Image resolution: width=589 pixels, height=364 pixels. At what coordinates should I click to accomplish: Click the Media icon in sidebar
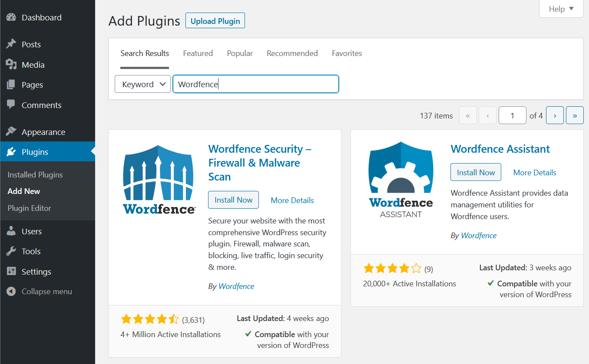(11, 65)
